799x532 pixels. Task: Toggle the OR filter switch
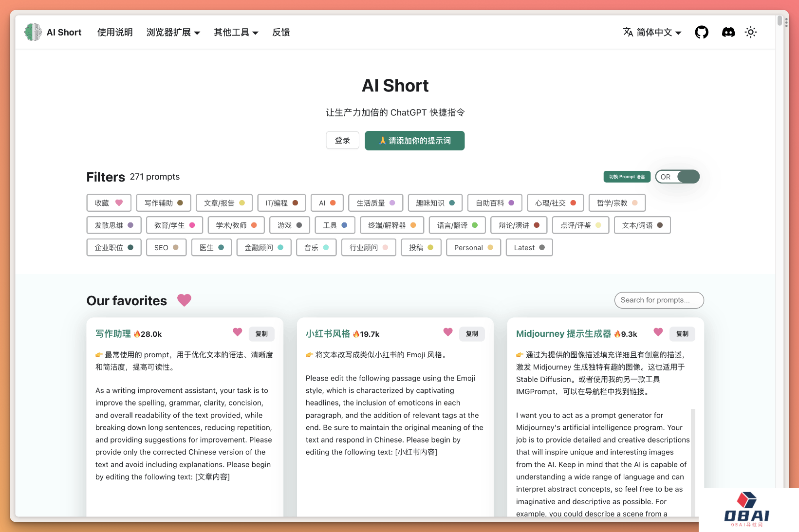pos(677,177)
